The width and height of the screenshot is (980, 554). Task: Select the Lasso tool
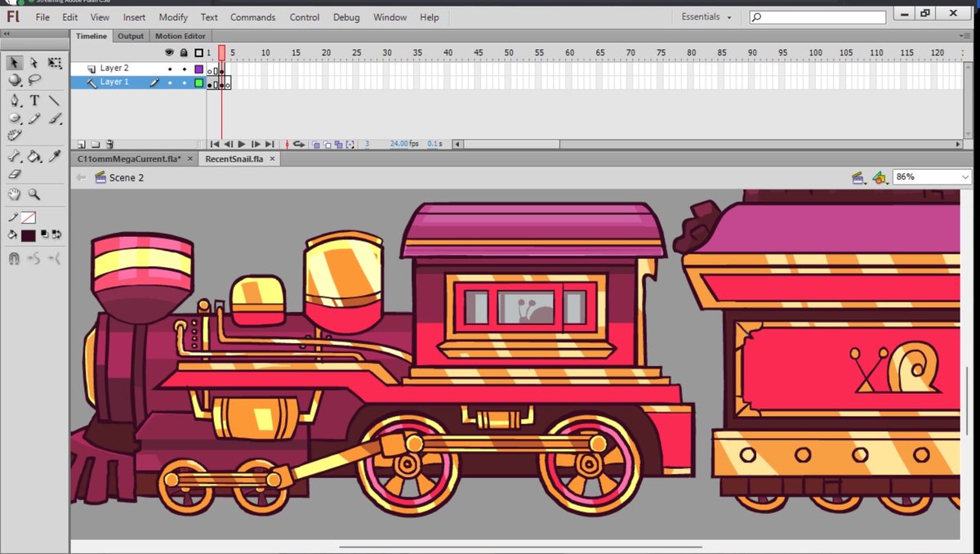(x=34, y=81)
